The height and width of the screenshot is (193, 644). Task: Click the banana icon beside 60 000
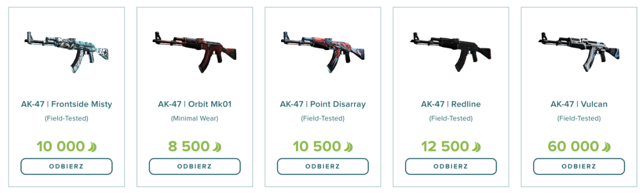coord(606,146)
